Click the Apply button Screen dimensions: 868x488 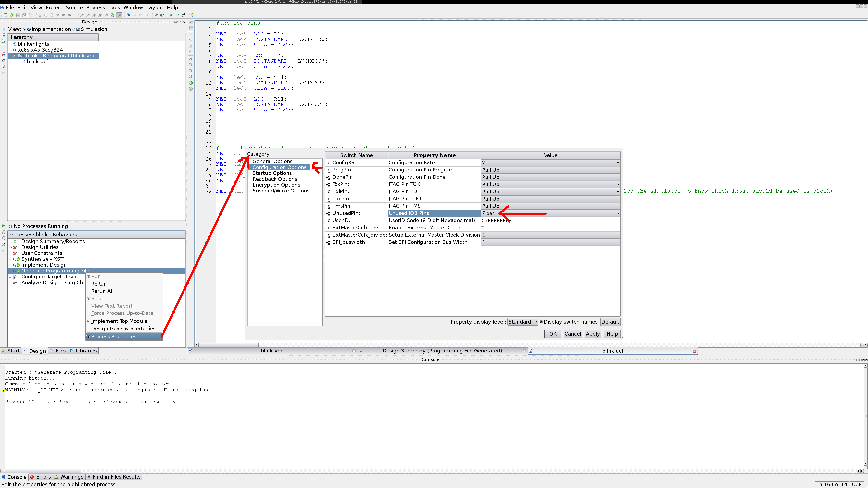(592, 334)
